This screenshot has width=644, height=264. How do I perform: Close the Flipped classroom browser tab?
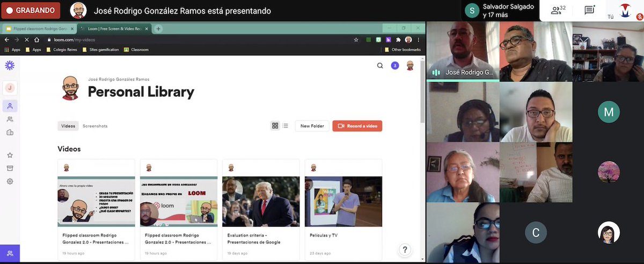pos(72,28)
